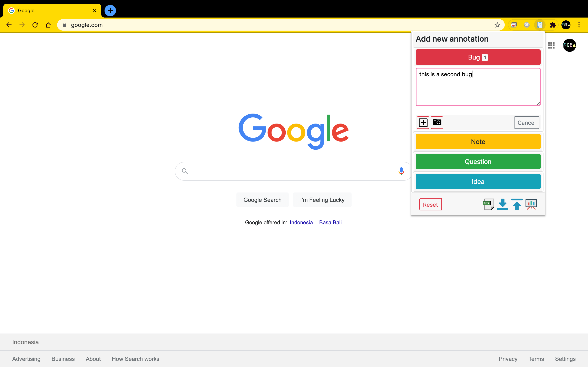Click the Extensions puzzle piece icon

coord(553,25)
